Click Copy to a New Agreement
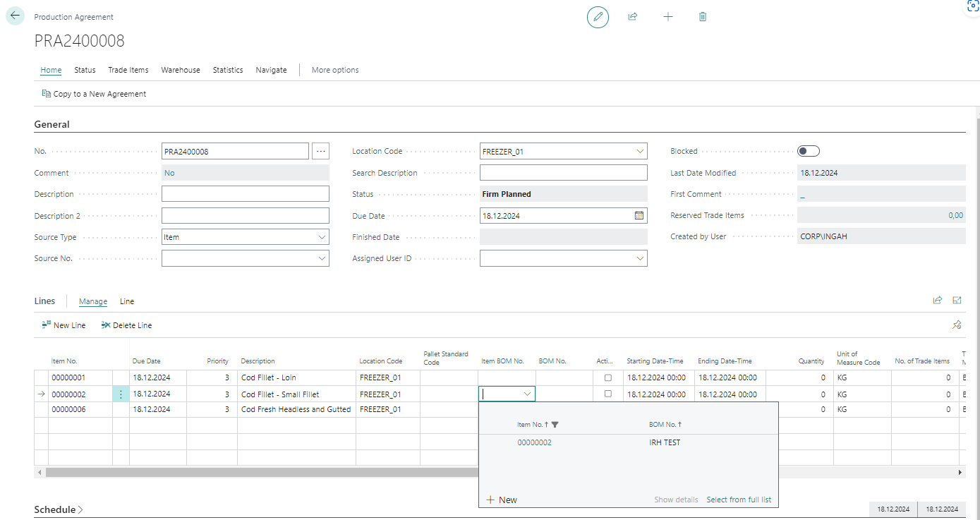Image resolution: width=980 pixels, height=520 pixels. [x=94, y=94]
